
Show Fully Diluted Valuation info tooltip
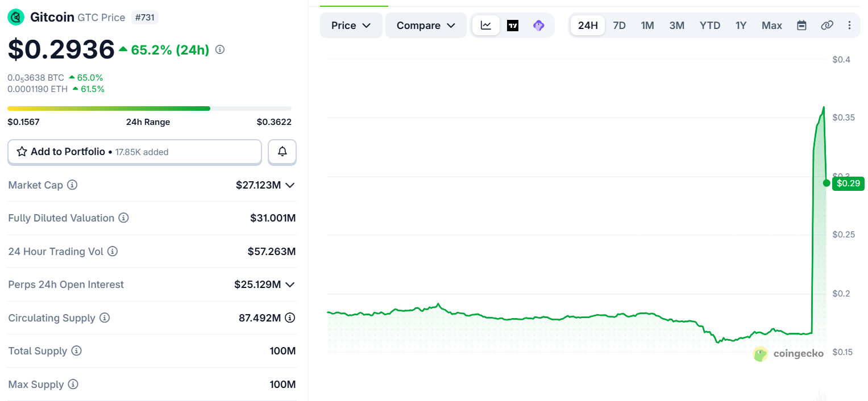[x=123, y=218]
